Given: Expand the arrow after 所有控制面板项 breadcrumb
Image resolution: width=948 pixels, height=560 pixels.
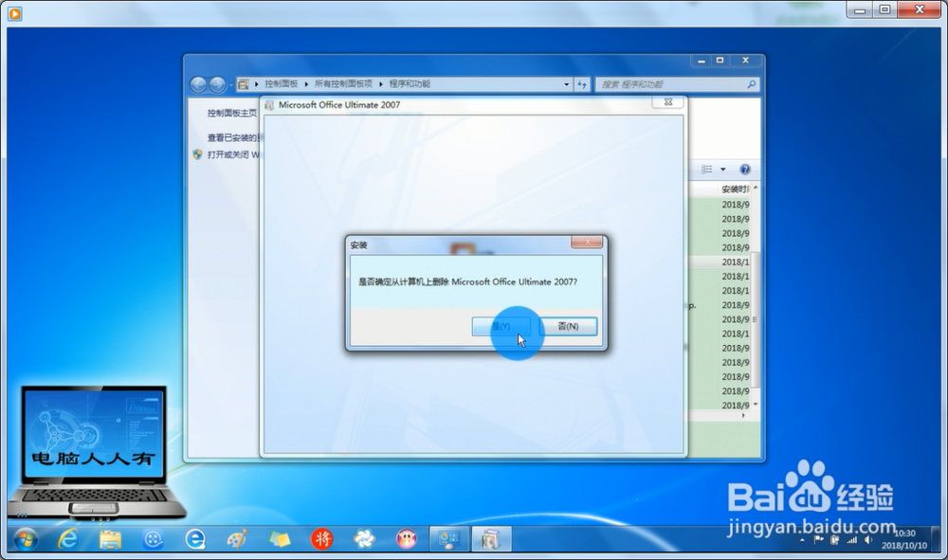Looking at the screenshot, I should (381, 84).
